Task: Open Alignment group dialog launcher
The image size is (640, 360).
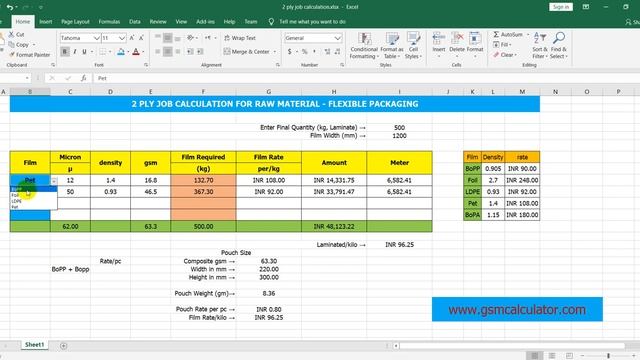Action: coord(278,65)
